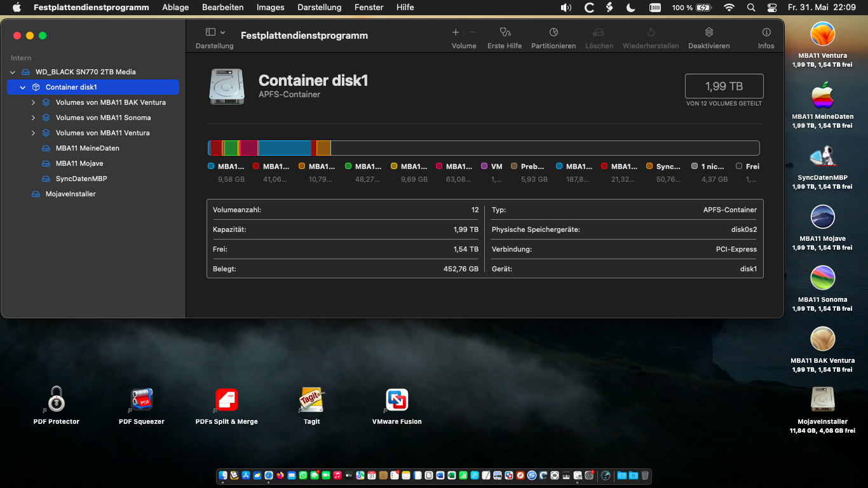Collapse WD_BLACK SN770 2TB Media disk
This screenshot has width=868, height=488.
pyautogui.click(x=13, y=72)
